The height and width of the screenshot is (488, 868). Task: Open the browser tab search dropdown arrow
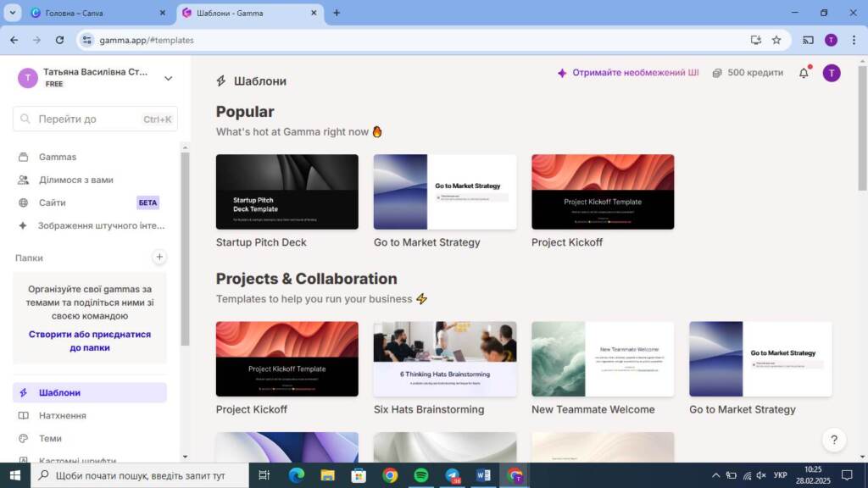13,13
